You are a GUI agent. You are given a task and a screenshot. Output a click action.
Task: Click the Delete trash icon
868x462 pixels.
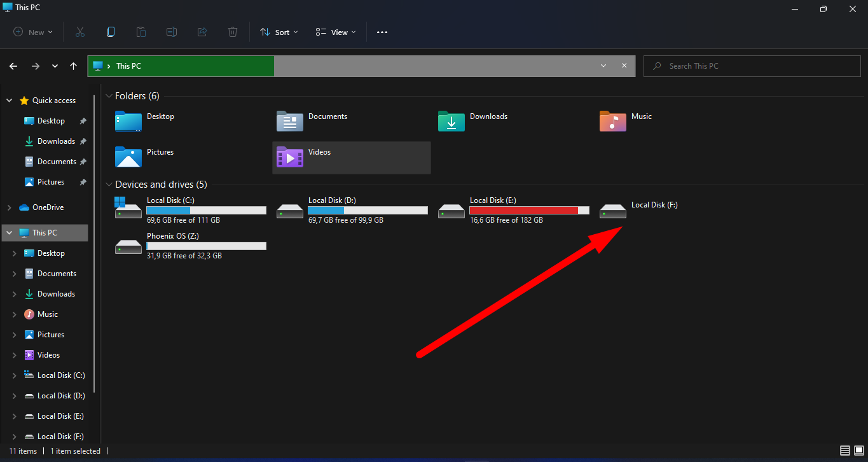point(233,32)
